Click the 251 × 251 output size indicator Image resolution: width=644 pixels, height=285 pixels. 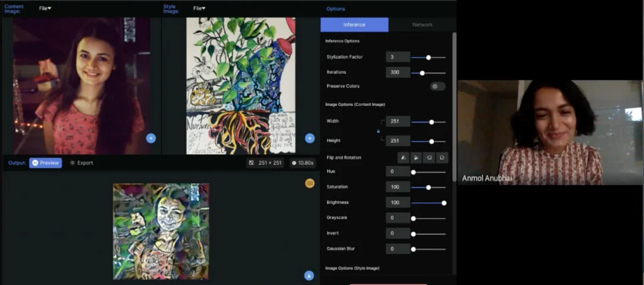pyautogui.click(x=265, y=163)
